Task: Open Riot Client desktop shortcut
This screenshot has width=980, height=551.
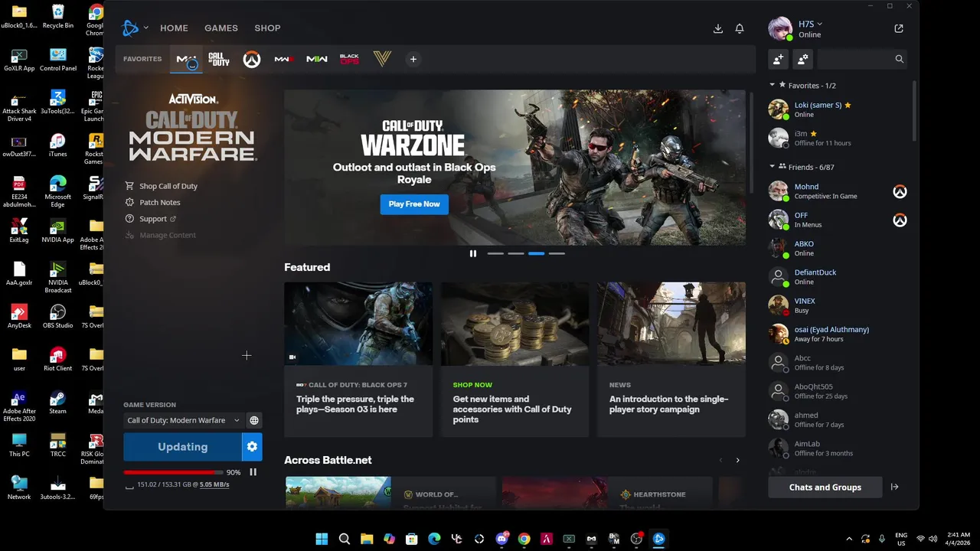Action: point(57,359)
